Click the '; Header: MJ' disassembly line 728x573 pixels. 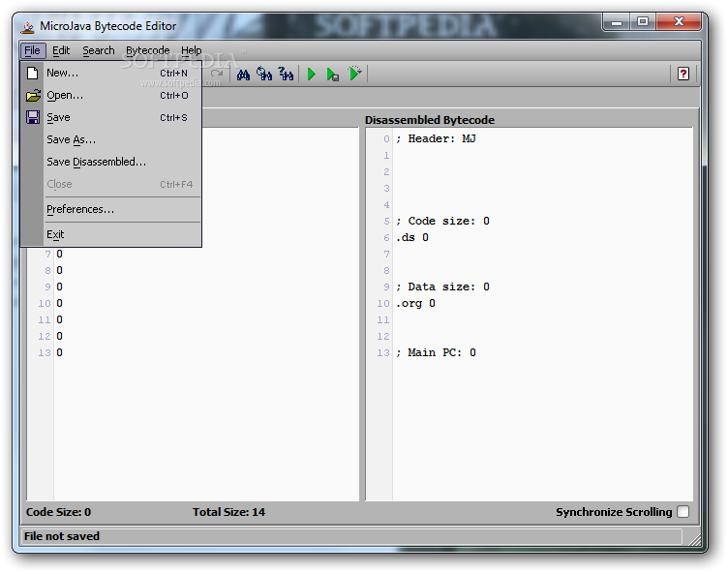[436, 138]
